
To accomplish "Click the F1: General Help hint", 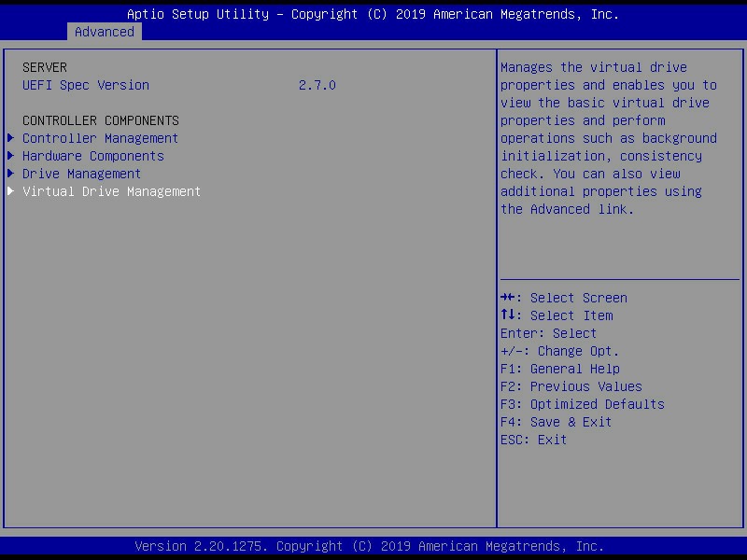I will [560, 369].
